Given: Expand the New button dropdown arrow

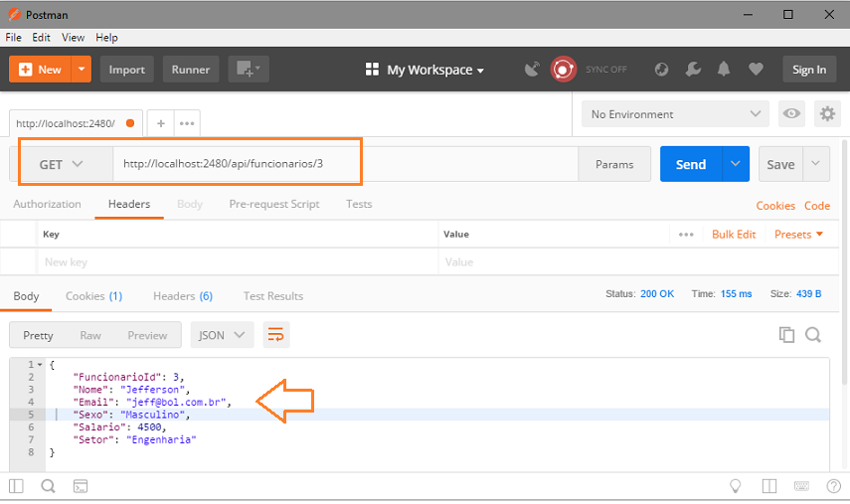Looking at the screenshot, I should pos(82,70).
